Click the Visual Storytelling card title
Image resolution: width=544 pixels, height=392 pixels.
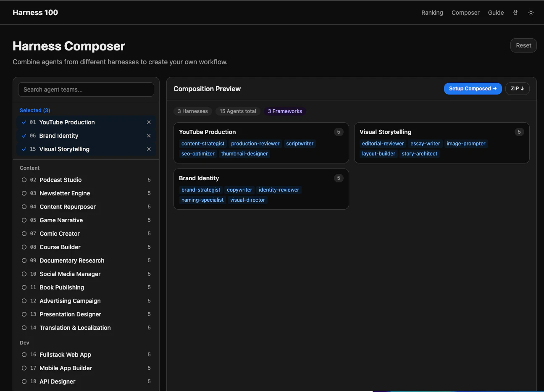[385, 132]
